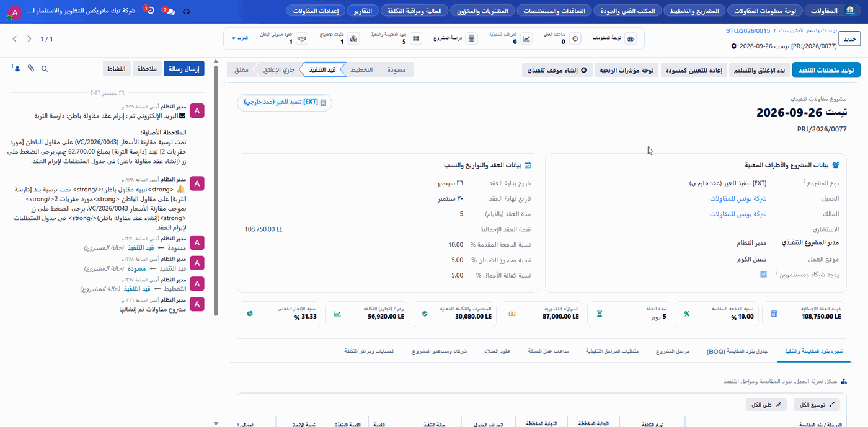The height and width of the screenshot is (427, 868).
Task: Click the إرسال رسالة button in chatter
Action: (x=184, y=69)
